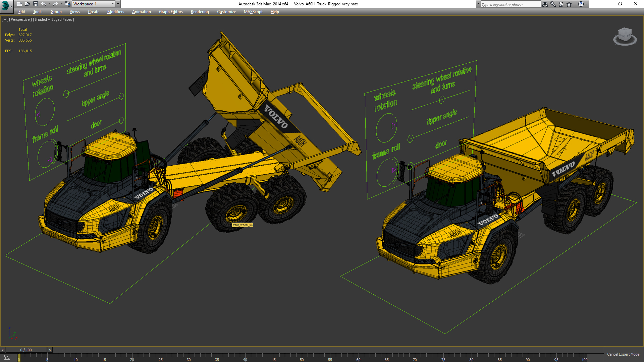Click the Polys count 627 017 statistic
The height and width of the screenshot is (362, 644).
[x=25, y=35]
